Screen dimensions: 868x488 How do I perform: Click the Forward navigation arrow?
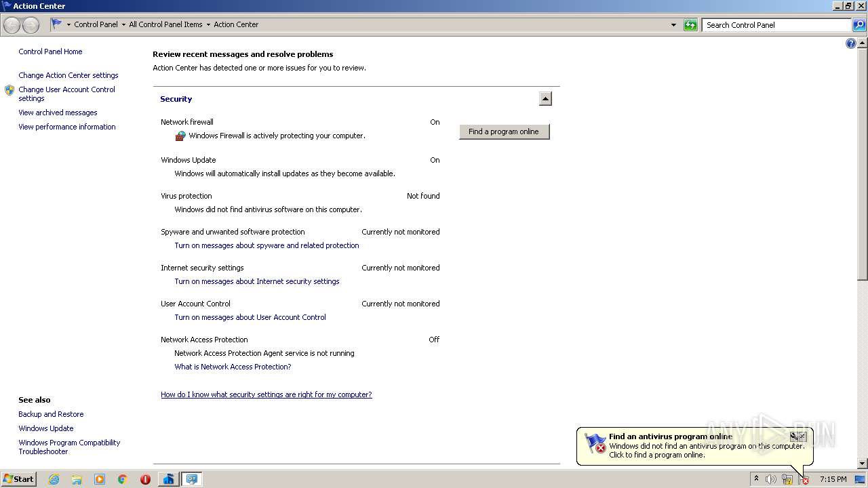(31, 25)
